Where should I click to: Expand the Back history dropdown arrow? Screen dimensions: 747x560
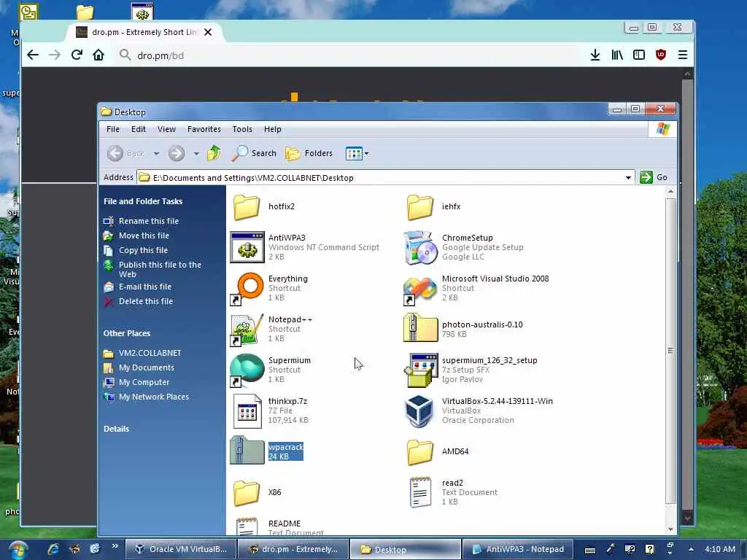(156, 153)
